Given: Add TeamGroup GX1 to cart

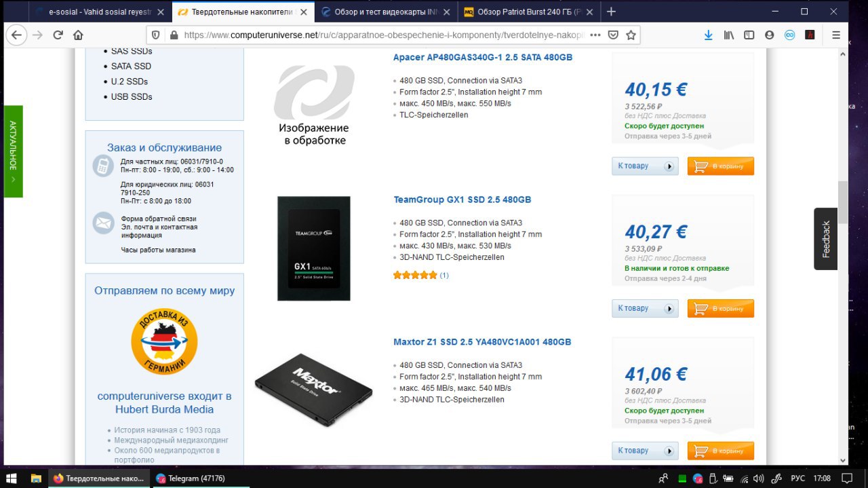Looking at the screenshot, I should click(721, 309).
